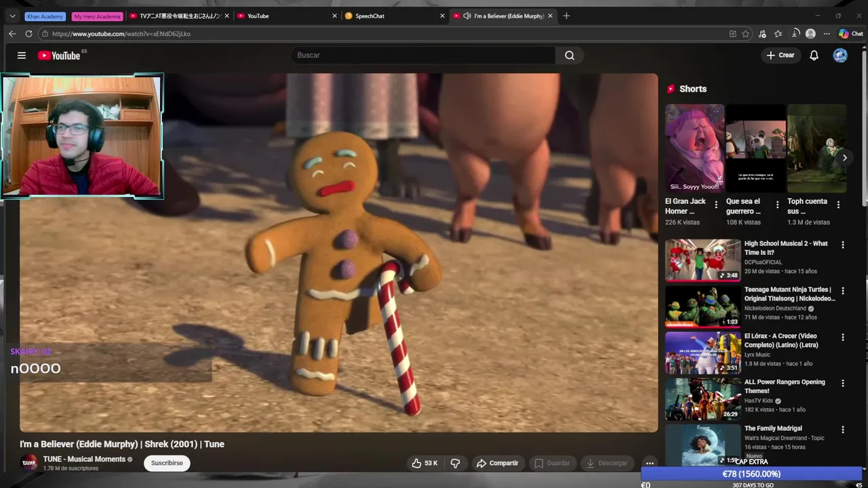Switch to the Khan Academy tab
The height and width of the screenshot is (488, 868).
[x=45, y=16]
